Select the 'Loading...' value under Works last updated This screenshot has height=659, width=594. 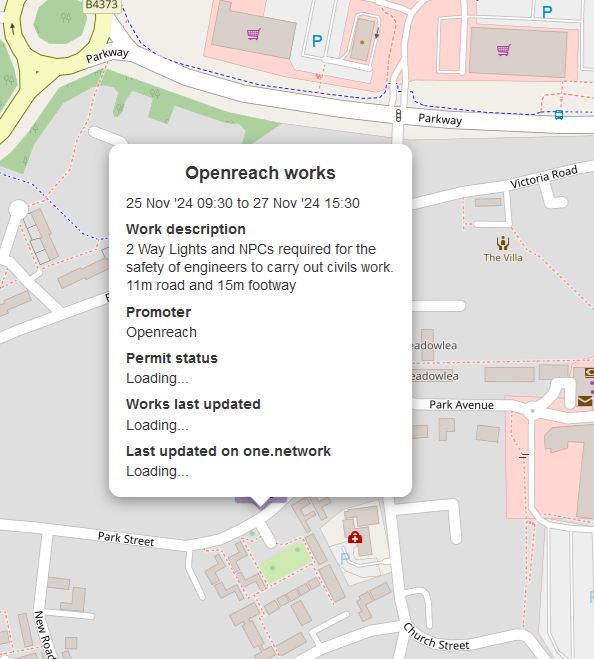pyautogui.click(x=157, y=425)
